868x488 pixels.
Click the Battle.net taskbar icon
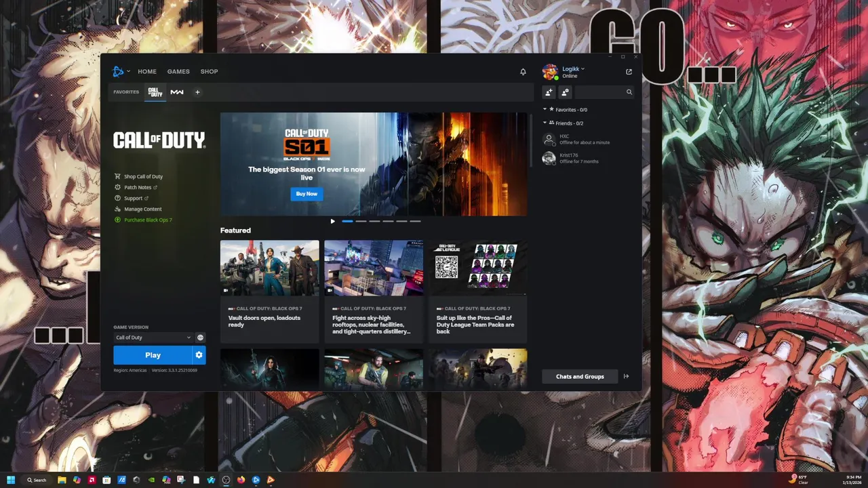256,480
